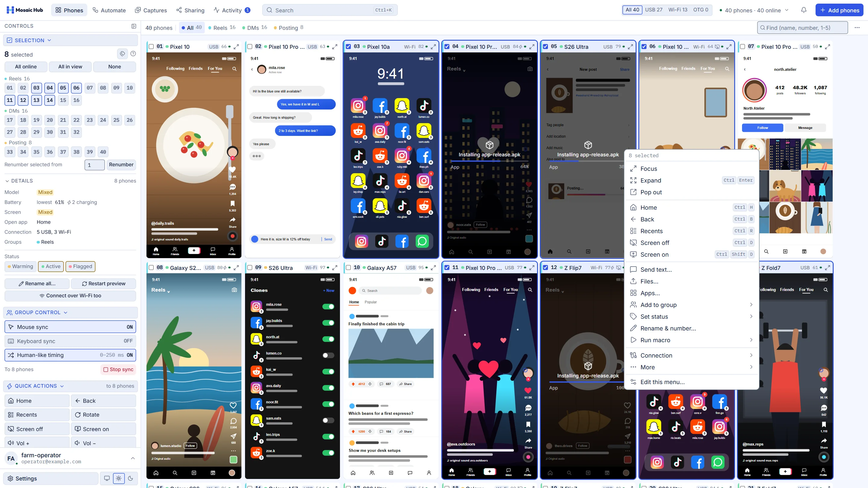Toggle Human-like timing

70,355
